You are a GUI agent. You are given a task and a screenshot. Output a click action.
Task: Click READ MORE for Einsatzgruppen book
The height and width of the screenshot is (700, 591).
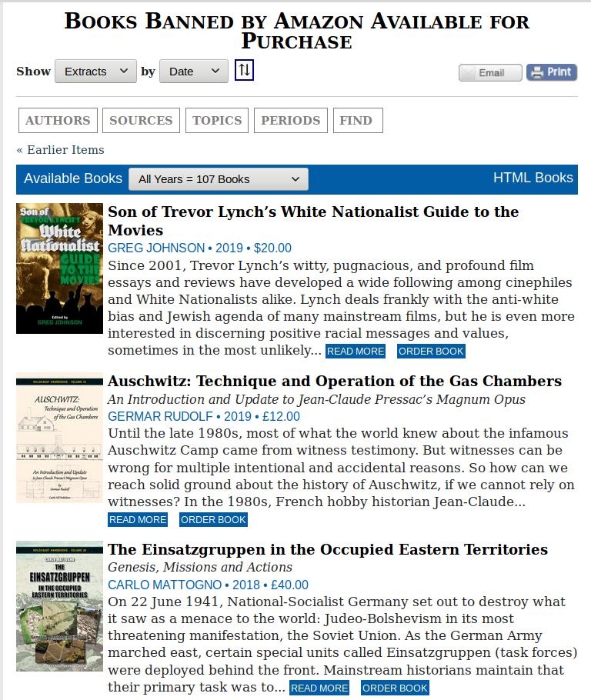coord(319,688)
